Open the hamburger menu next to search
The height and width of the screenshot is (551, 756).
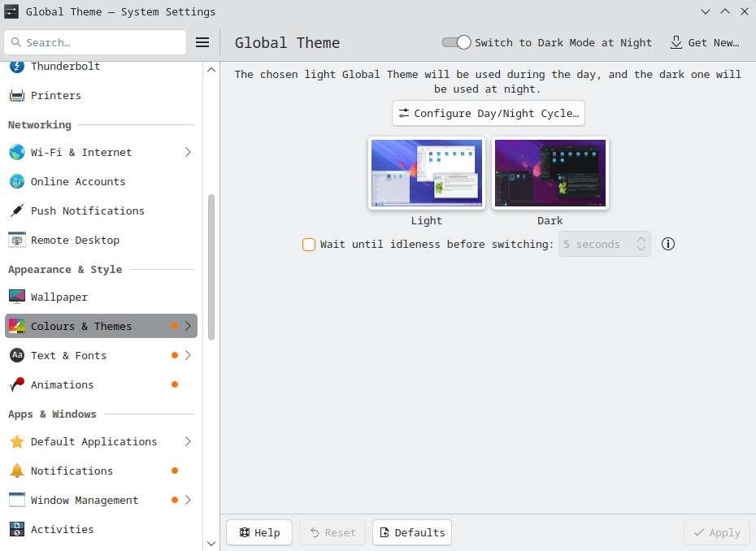coord(203,42)
